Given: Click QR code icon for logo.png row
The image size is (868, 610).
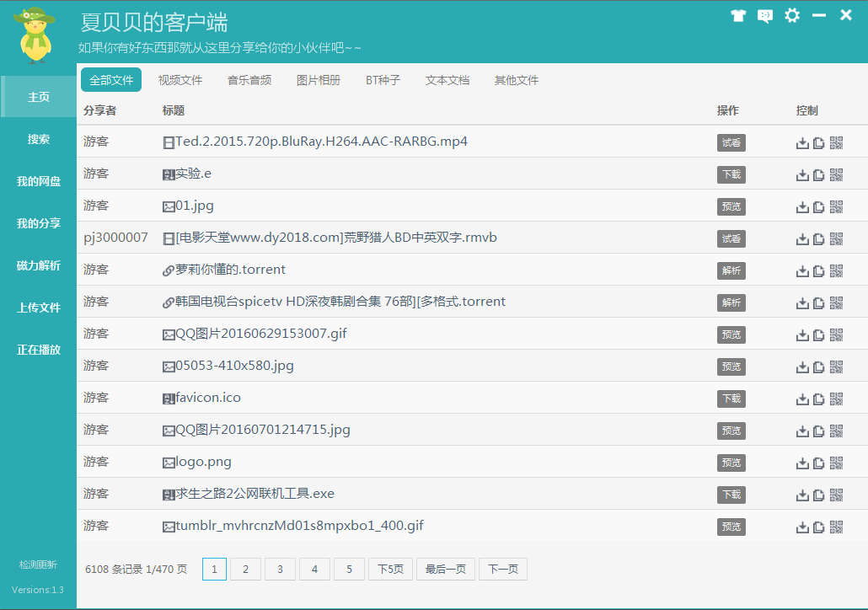Looking at the screenshot, I should (837, 463).
